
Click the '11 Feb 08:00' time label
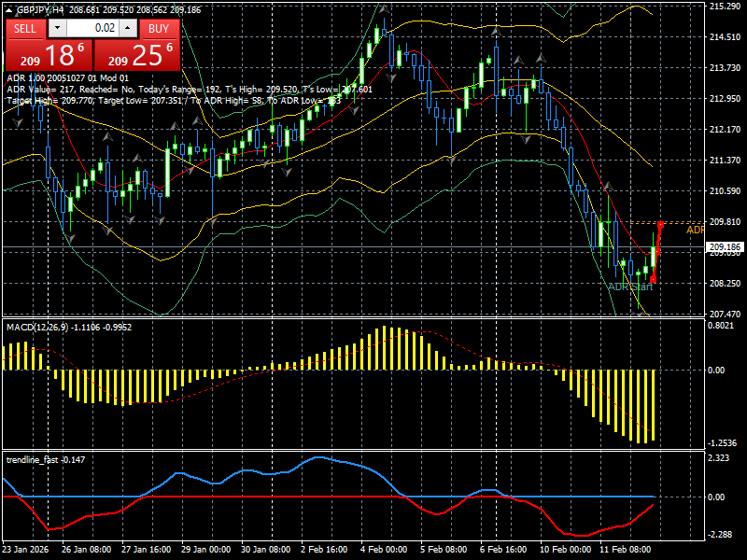[x=625, y=550]
